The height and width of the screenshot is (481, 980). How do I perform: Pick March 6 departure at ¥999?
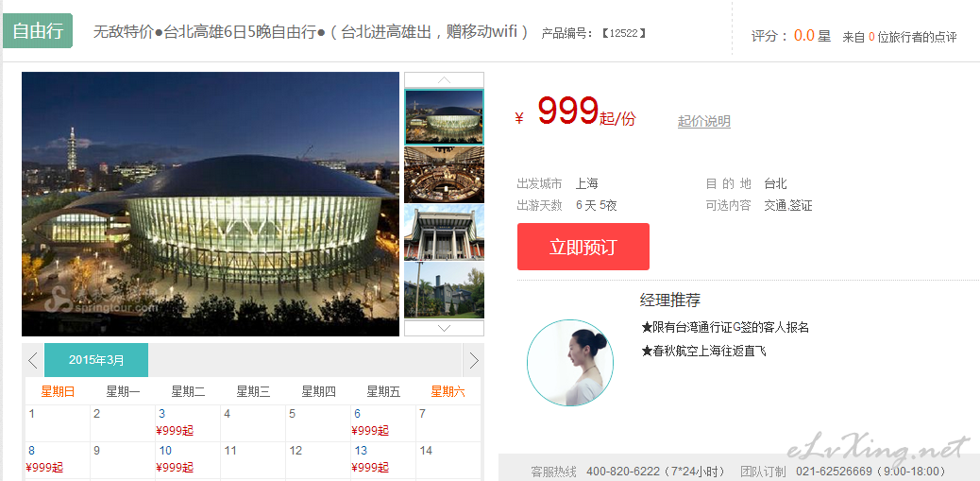(383, 422)
